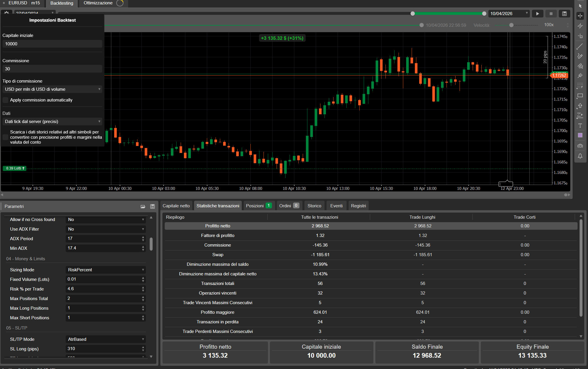Screen dimensions: 588x369
Task: Adjust the Velocità speed slider
Action: point(511,25)
